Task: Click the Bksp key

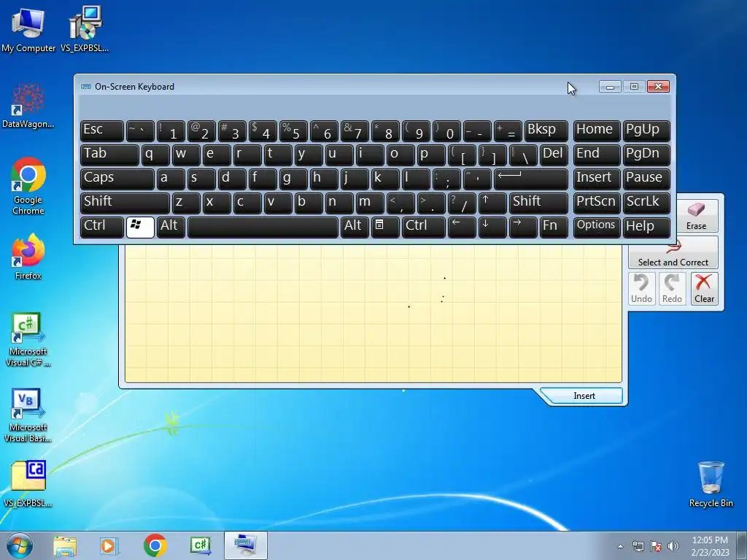Action: coord(546,131)
